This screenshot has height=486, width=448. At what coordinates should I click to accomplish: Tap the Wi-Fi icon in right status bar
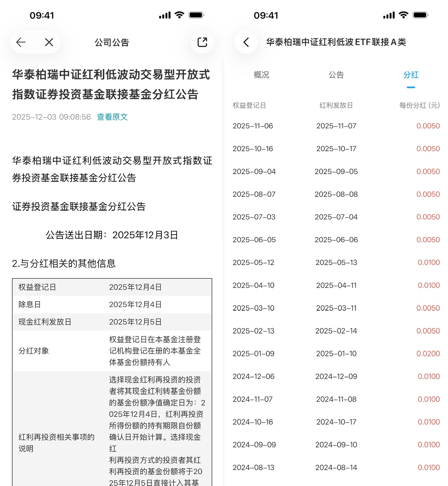coord(403,15)
